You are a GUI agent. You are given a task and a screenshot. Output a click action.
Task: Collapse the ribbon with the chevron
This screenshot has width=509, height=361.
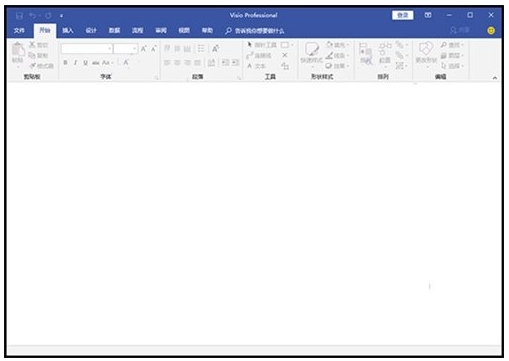click(495, 78)
